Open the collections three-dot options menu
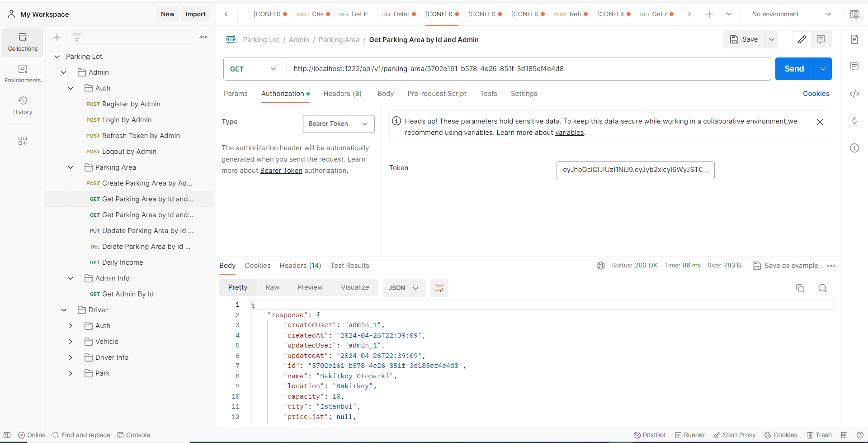 tap(203, 37)
